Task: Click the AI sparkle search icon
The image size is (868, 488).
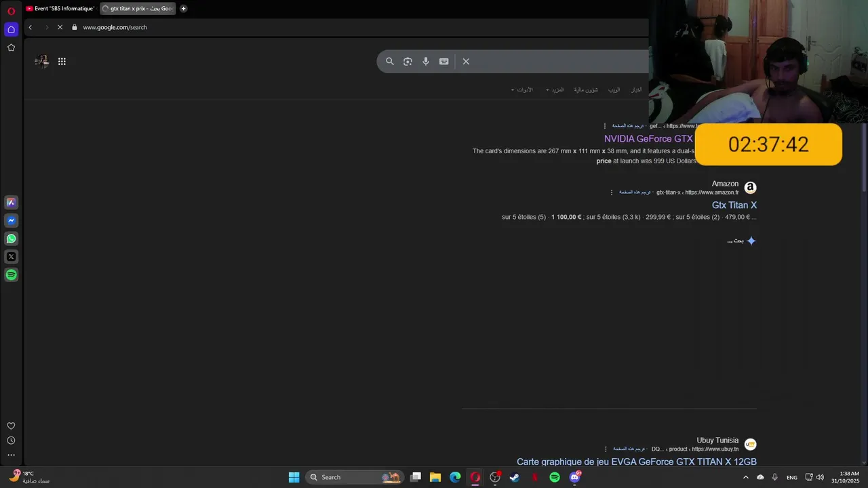Action: pyautogui.click(x=751, y=241)
